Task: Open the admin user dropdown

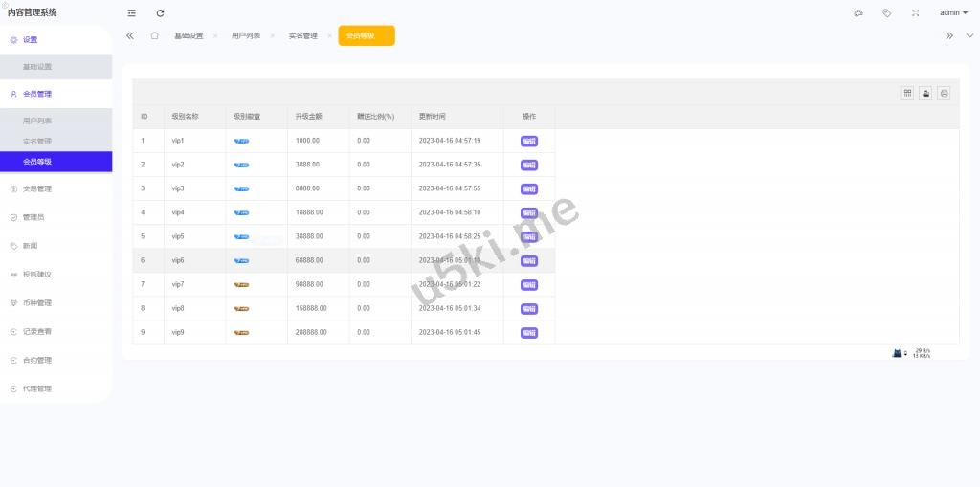Action: point(953,12)
